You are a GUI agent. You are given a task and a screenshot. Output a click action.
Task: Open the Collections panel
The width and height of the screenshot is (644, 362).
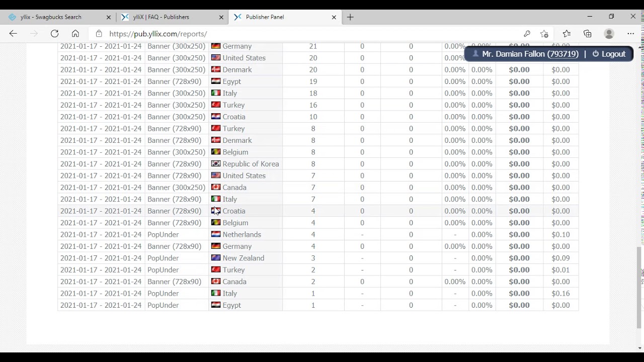pyautogui.click(x=588, y=34)
